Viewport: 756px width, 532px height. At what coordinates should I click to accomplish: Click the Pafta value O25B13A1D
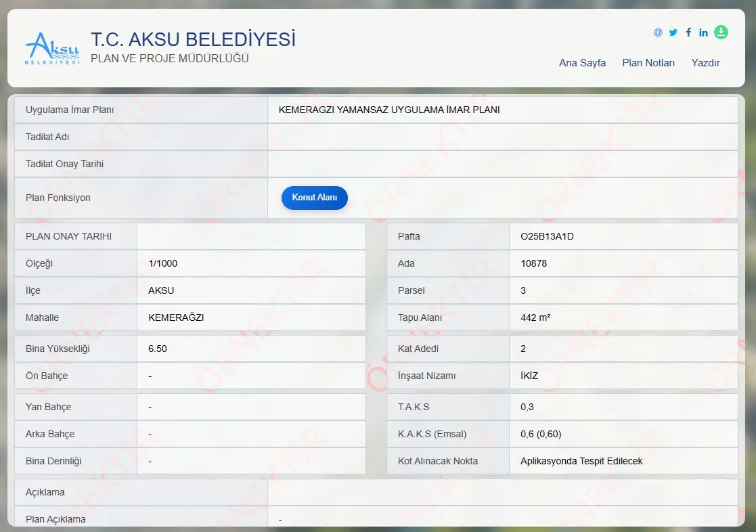point(547,236)
